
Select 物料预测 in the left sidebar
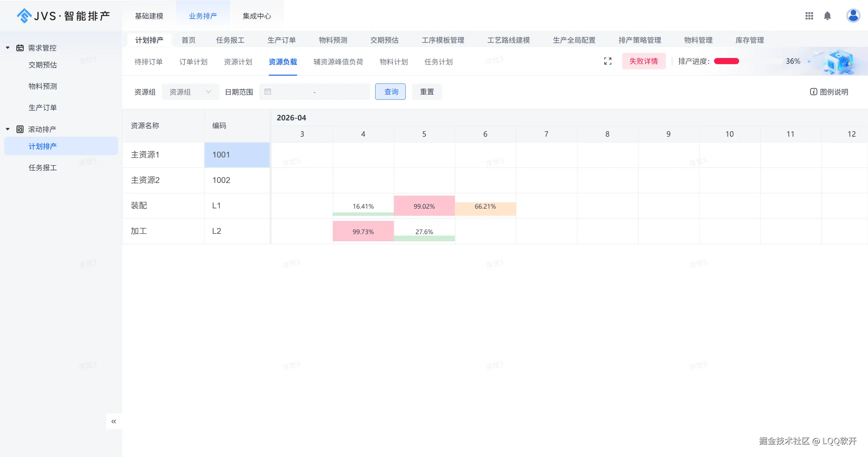pos(43,86)
